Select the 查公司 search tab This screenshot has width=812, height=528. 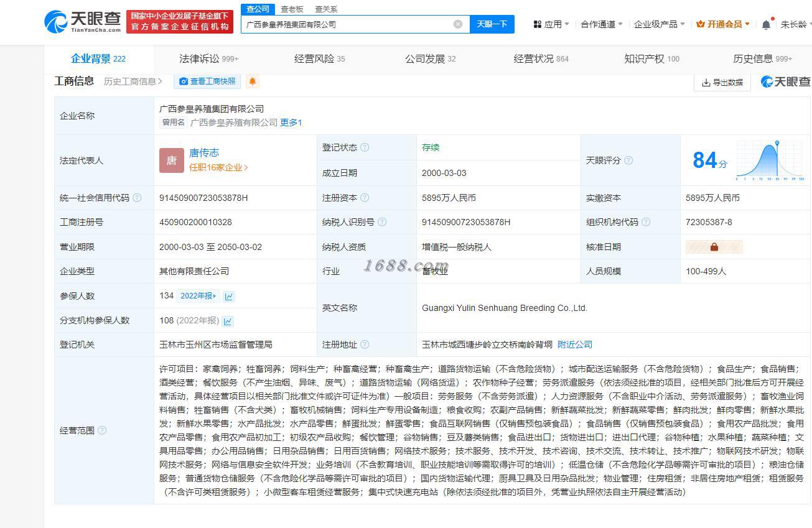coord(258,9)
